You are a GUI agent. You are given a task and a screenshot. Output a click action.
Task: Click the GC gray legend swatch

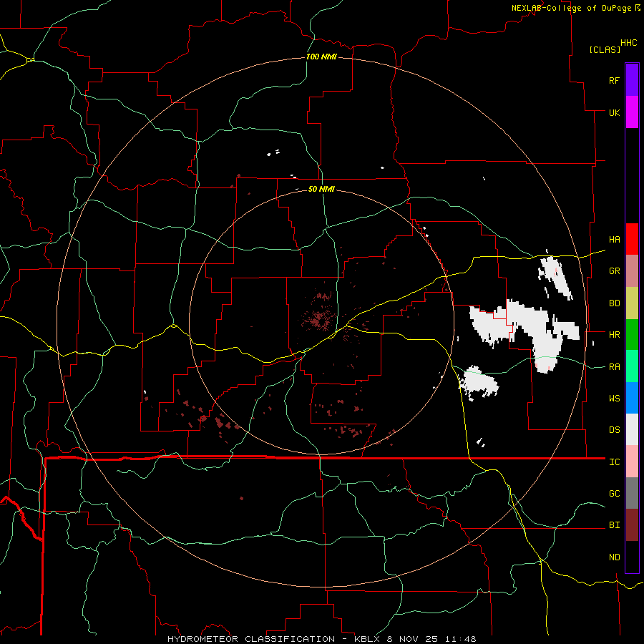(632, 493)
